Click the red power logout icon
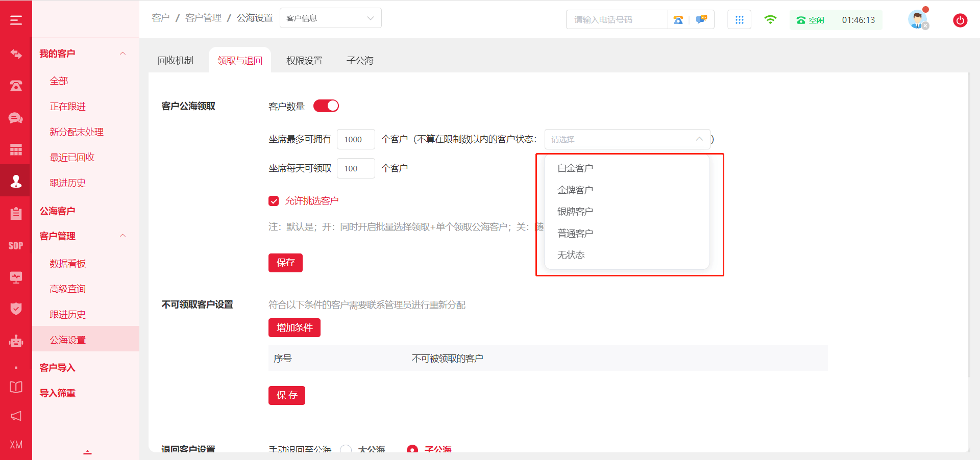 pos(960,20)
